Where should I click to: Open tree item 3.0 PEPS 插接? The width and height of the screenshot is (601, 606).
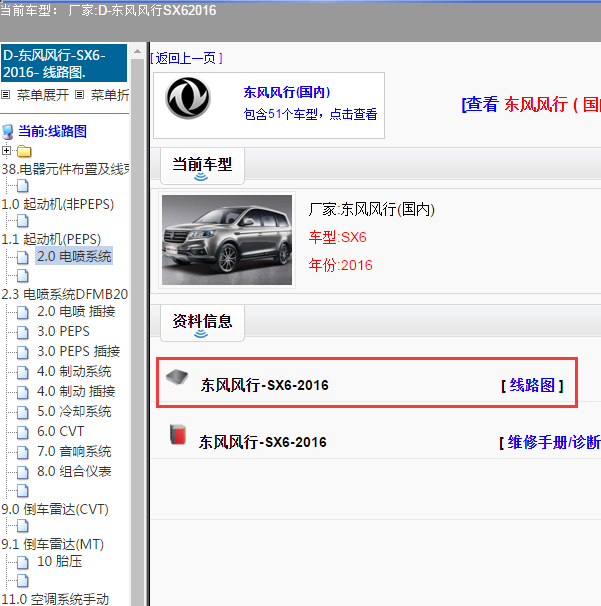tap(78, 351)
